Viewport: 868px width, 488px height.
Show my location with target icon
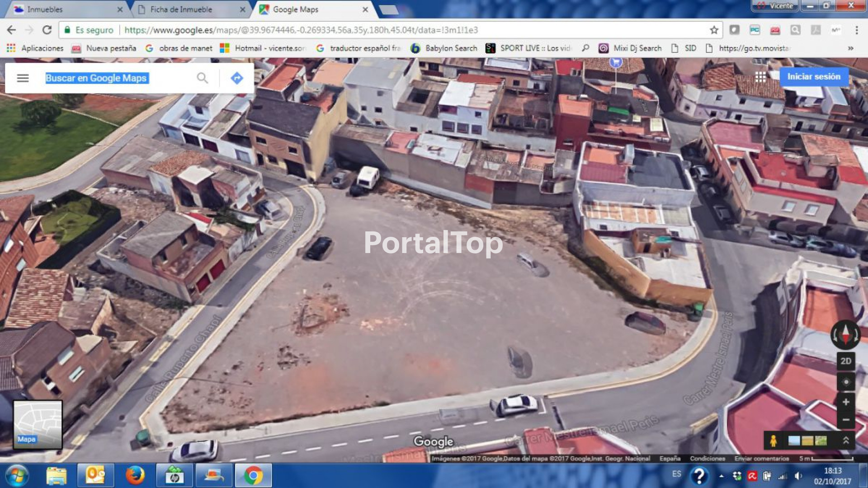(x=845, y=382)
